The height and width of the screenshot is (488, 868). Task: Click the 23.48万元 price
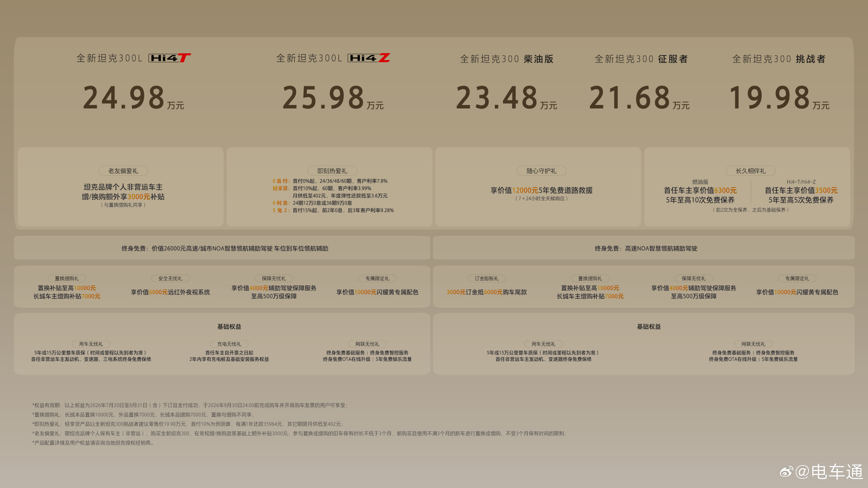coord(506,98)
